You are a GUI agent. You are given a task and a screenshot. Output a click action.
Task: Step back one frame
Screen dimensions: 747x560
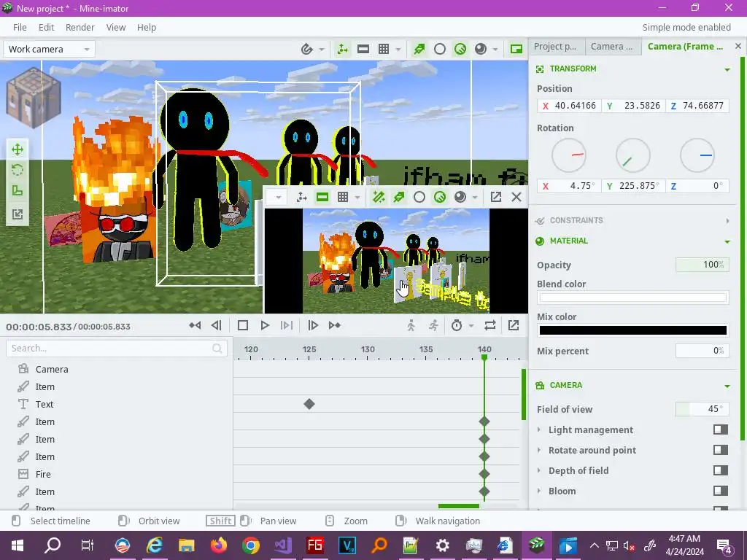(x=216, y=325)
